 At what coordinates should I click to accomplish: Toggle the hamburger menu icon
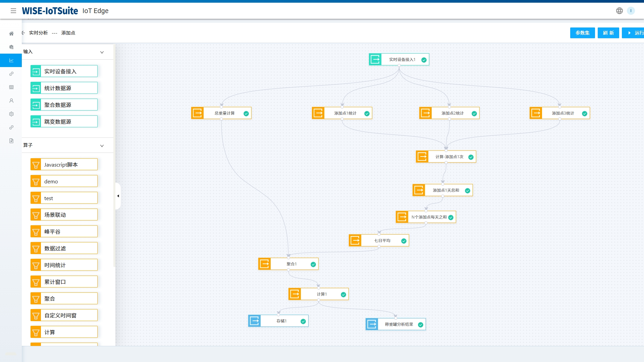(x=13, y=11)
